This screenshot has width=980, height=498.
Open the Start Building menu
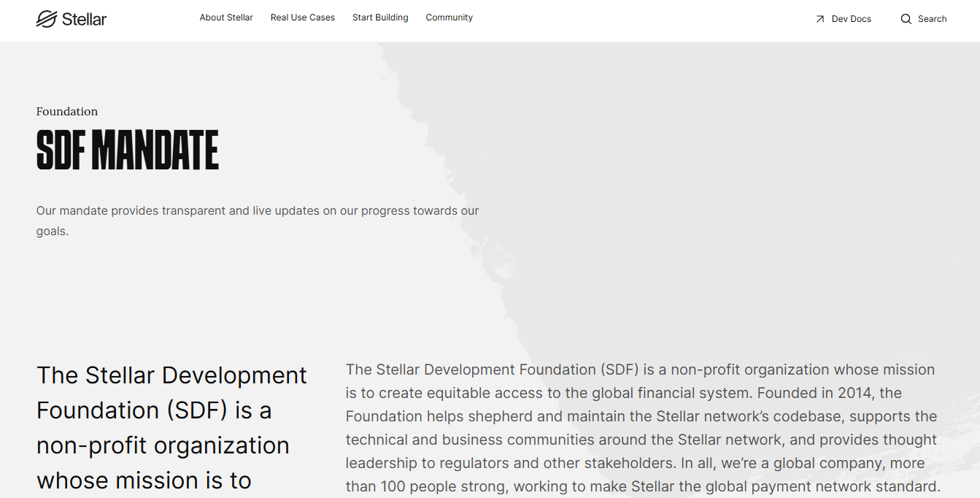point(380,18)
